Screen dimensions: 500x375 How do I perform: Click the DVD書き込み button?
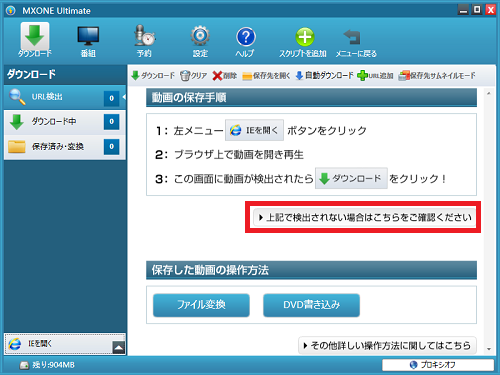point(311,305)
